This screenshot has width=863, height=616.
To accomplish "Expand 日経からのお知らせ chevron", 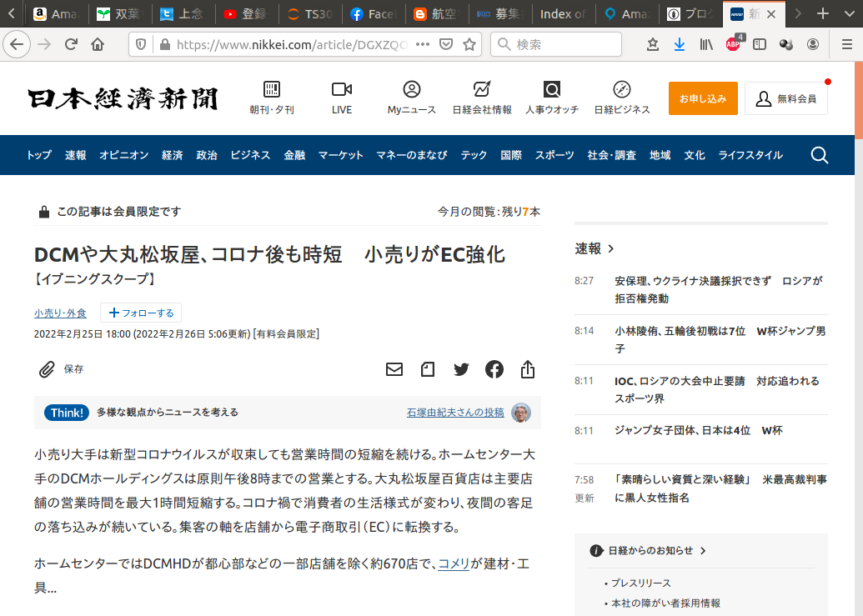I will [x=703, y=550].
